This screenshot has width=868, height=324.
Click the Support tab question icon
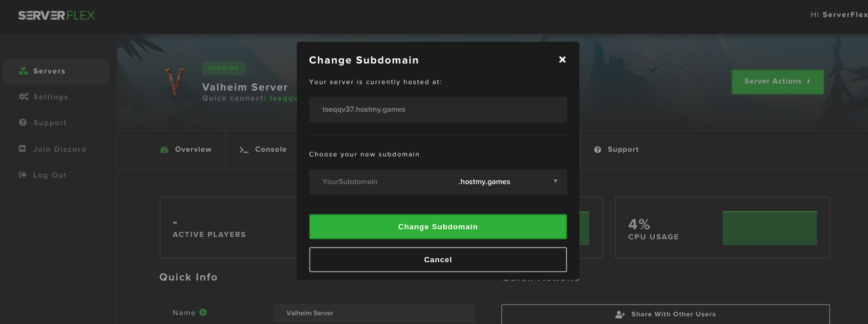pyautogui.click(x=598, y=150)
